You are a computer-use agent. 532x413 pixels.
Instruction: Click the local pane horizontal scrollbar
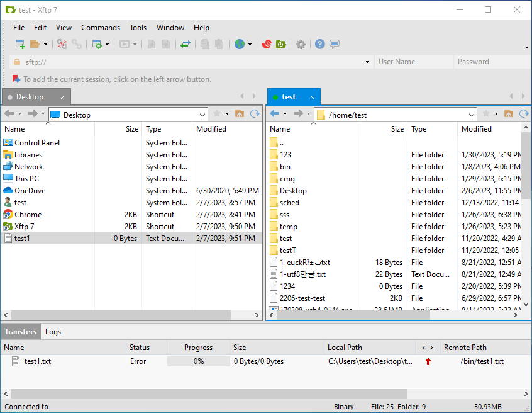click(121, 315)
